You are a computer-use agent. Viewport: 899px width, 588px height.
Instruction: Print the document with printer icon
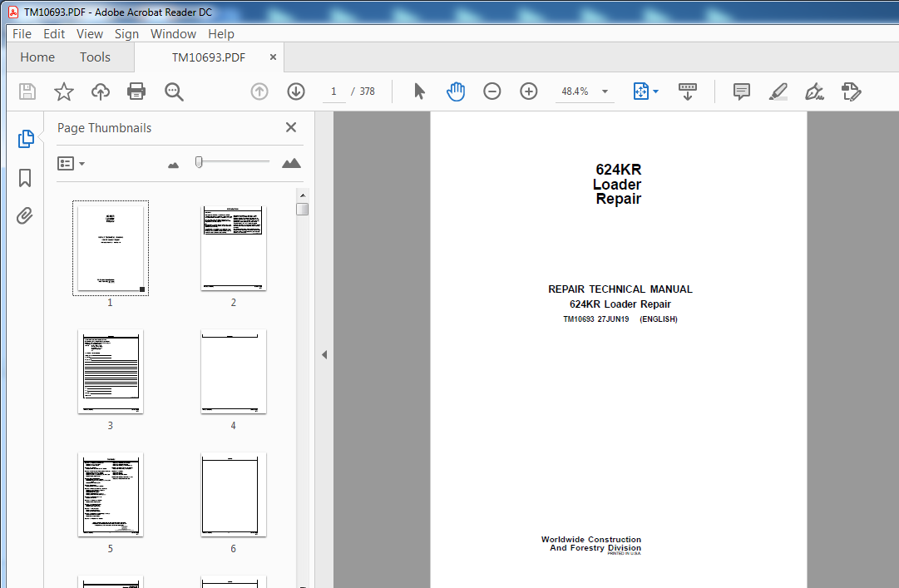(136, 91)
